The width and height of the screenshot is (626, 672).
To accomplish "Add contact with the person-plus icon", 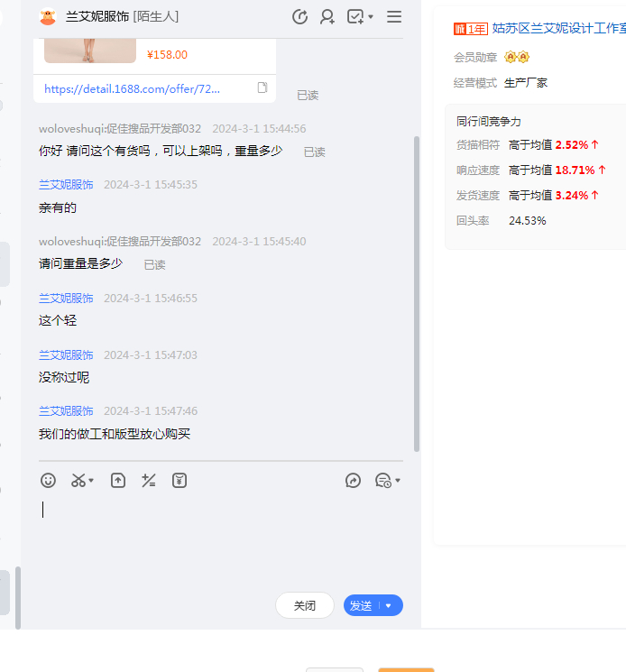I will click(327, 17).
